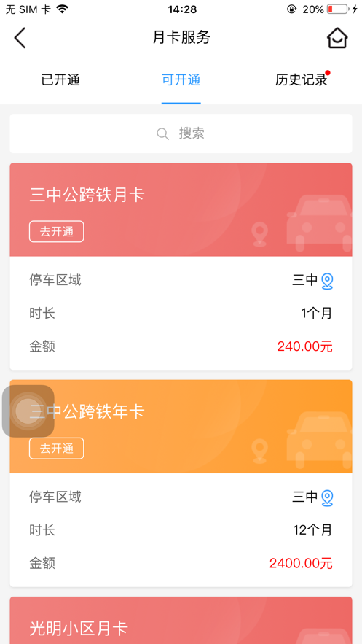Open the 三中公跨铁年卡 orange banner
This screenshot has height=644, width=362.
pyautogui.click(x=181, y=427)
